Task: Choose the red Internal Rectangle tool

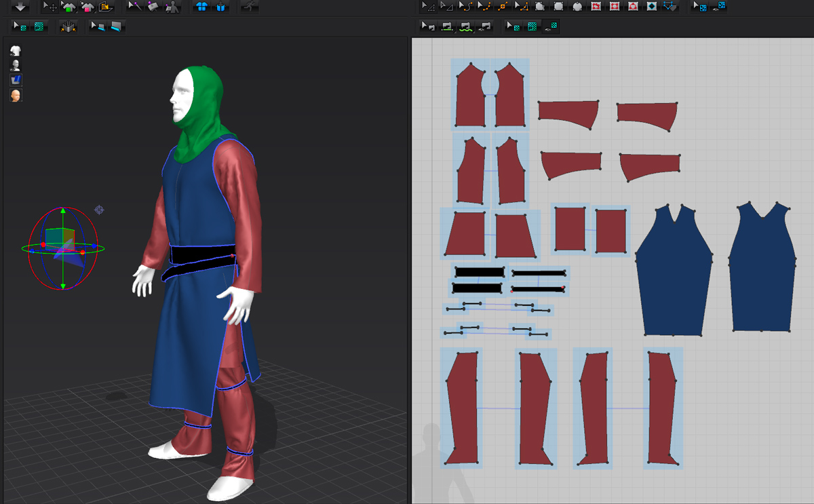Action: tap(615, 6)
